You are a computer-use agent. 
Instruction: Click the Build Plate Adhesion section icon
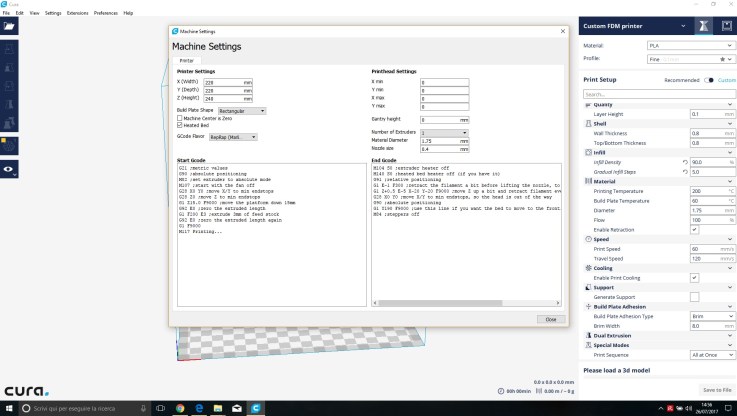[x=588, y=306]
